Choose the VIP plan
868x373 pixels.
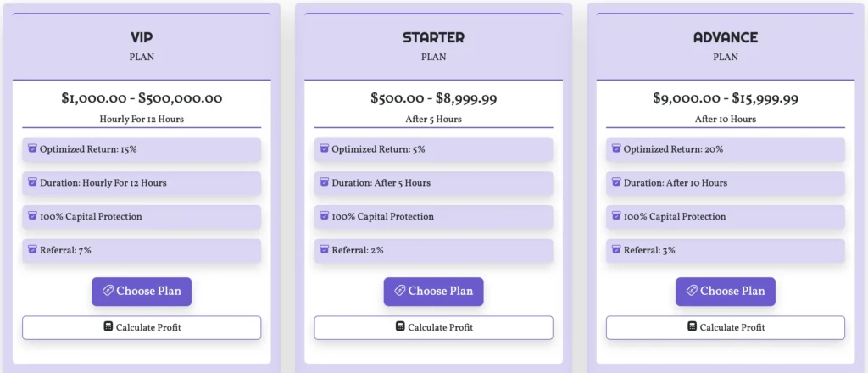click(142, 292)
